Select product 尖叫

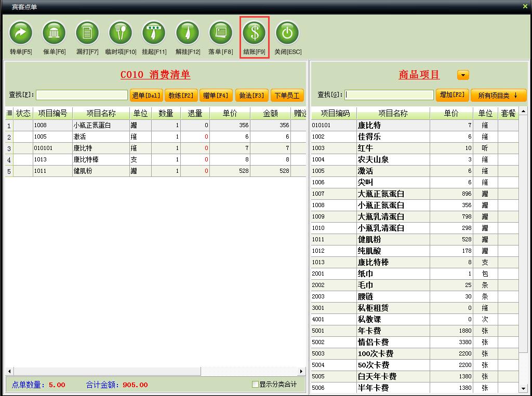[415, 182]
